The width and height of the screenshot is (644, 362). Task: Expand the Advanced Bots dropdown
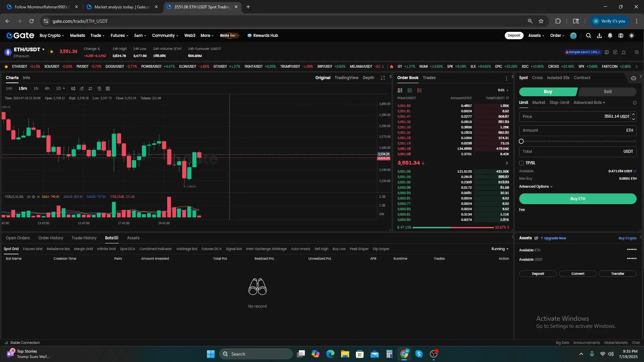[589, 103]
